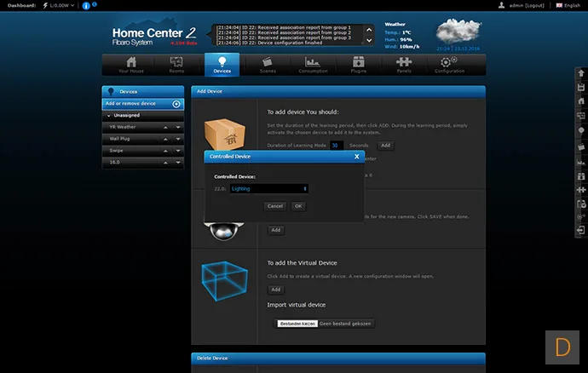Screen dimensions: 588x373
Task: Click Bestanden kiezen file chooser button
Action: (x=297, y=324)
